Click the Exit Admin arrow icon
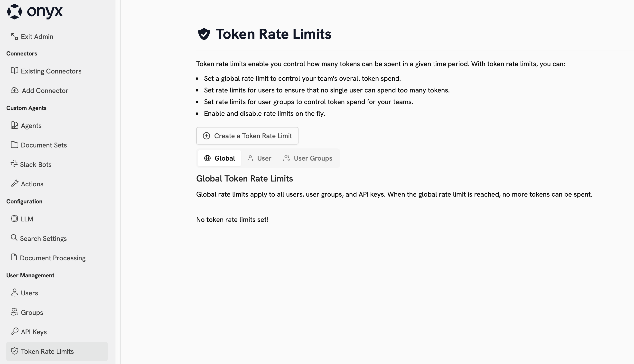This screenshot has width=634, height=364. 14,36
